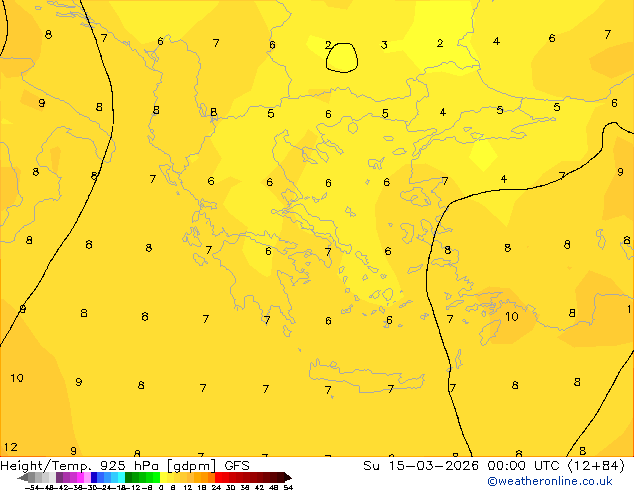
Task: Click the bright yellow swatch in the color legend
Action: point(163,477)
